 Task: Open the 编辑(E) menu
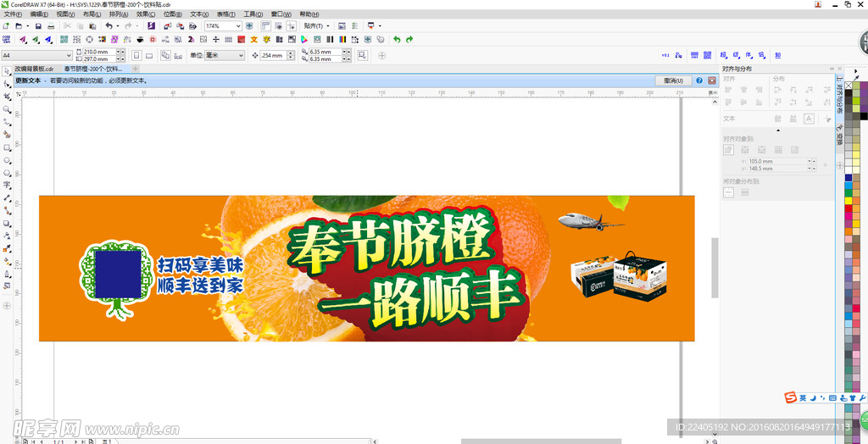39,14
